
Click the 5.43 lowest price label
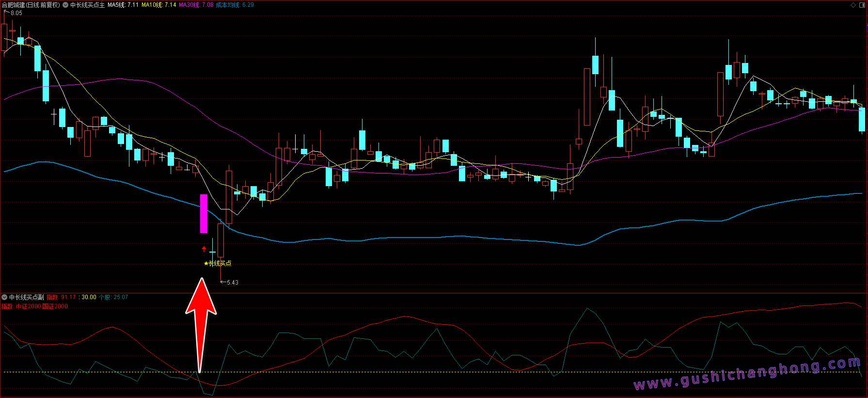pos(232,283)
